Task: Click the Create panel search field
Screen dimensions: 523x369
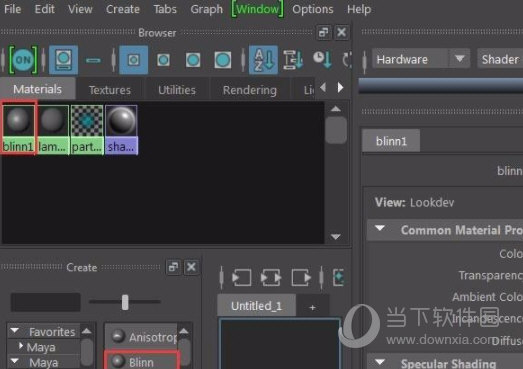Action: point(45,302)
